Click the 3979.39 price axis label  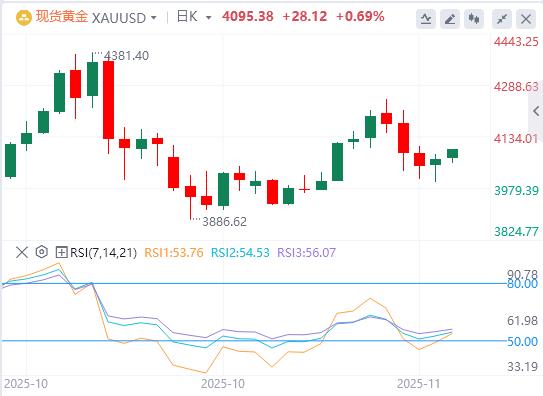click(516, 191)
